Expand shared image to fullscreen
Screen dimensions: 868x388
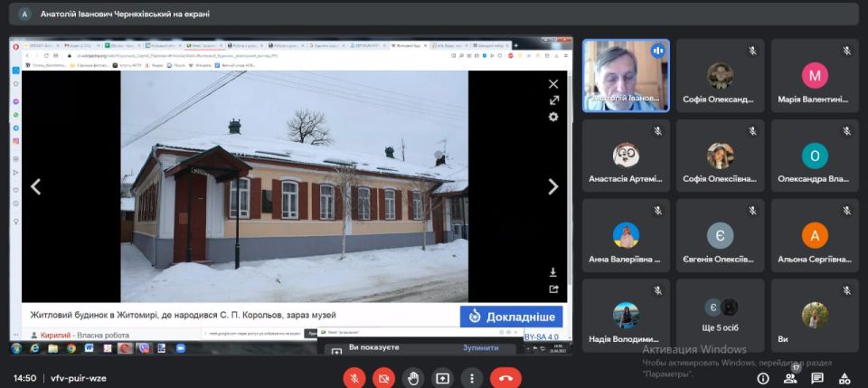click(553, 100)
